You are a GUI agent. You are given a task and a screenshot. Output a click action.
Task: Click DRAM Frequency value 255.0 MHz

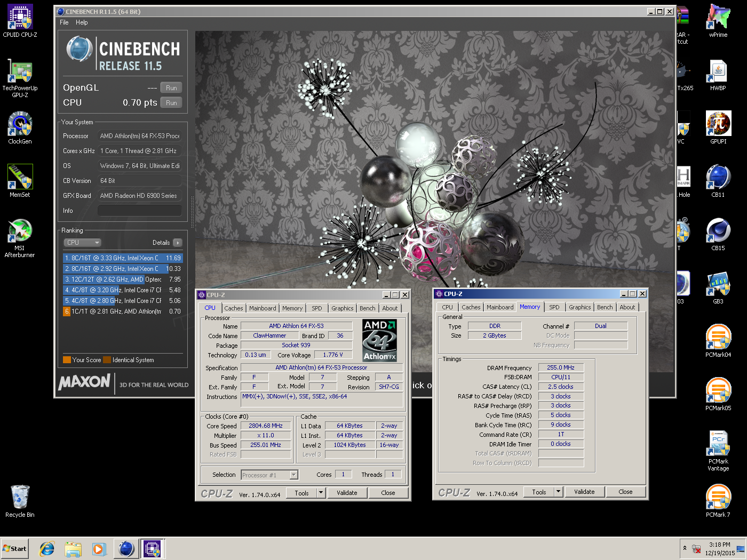click(x=561, y=367)
